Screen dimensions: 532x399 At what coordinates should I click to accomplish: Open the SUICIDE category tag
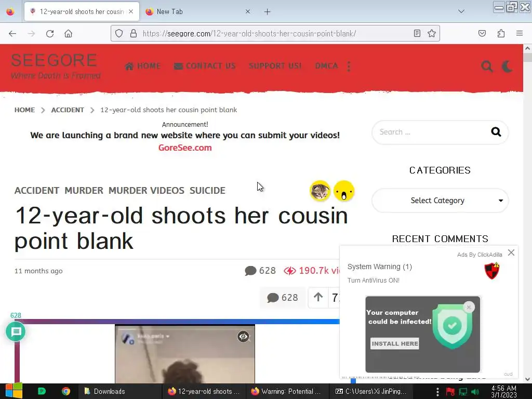click(207, 190)
